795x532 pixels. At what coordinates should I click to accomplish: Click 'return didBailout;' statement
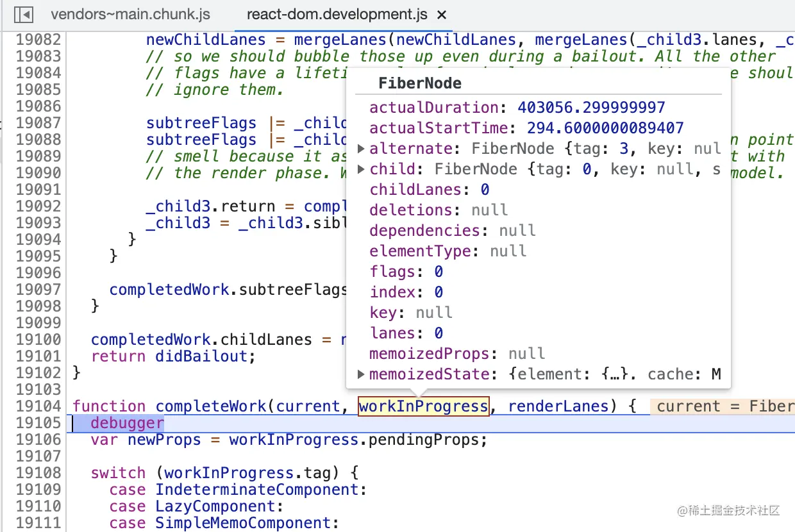[x=173, y=356]
